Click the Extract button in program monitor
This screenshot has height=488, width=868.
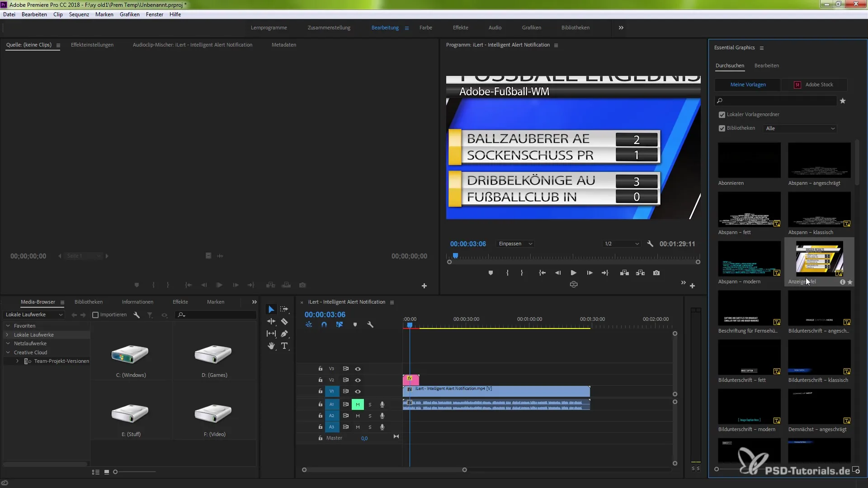click(640, 273)
